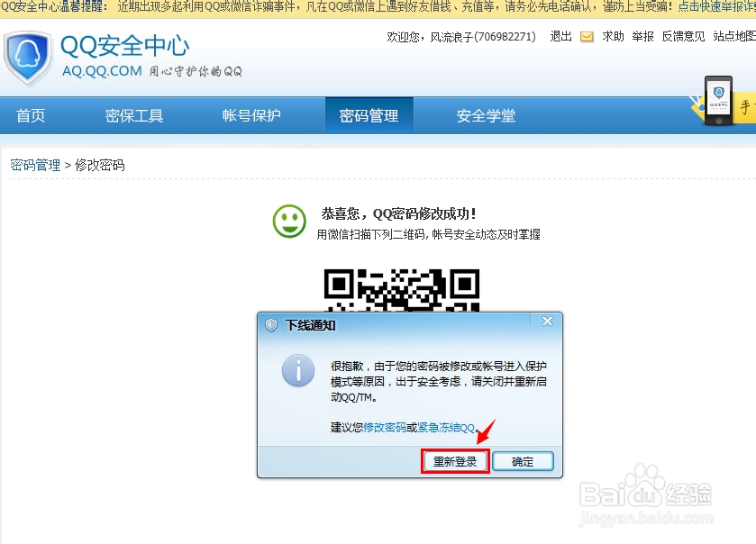Click the 下线通知 dialog title

[x=311, y=325]
